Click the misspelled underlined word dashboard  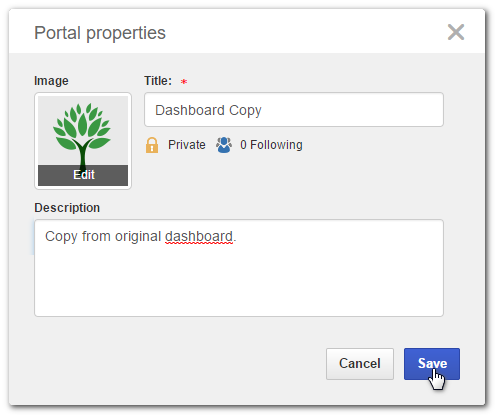coord(199,236)
